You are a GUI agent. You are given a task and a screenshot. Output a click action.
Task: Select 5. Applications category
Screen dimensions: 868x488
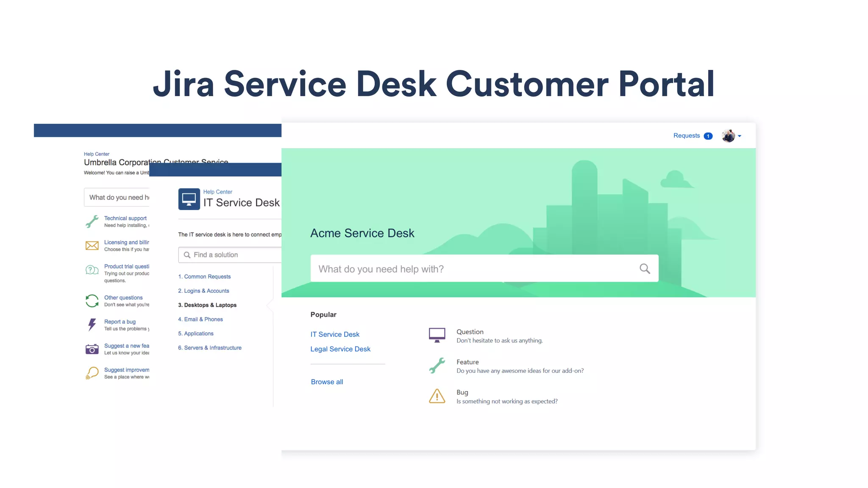[196, 334]
